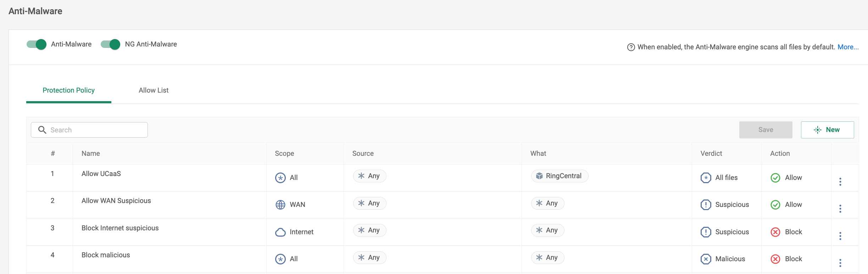This screenshot has width=868, height=274.
Task: Disable the Anti-Malware toggle
Action: click(x=37, y=44)
